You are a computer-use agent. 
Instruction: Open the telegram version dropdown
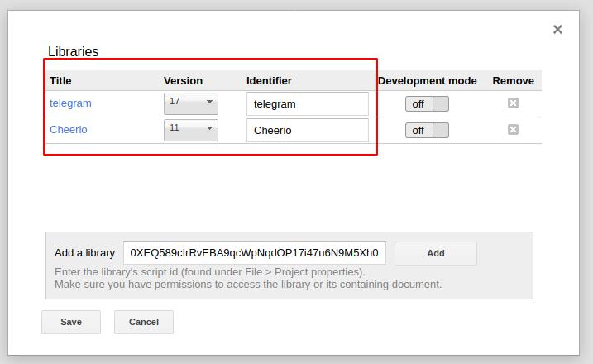[x=191, y=103]
